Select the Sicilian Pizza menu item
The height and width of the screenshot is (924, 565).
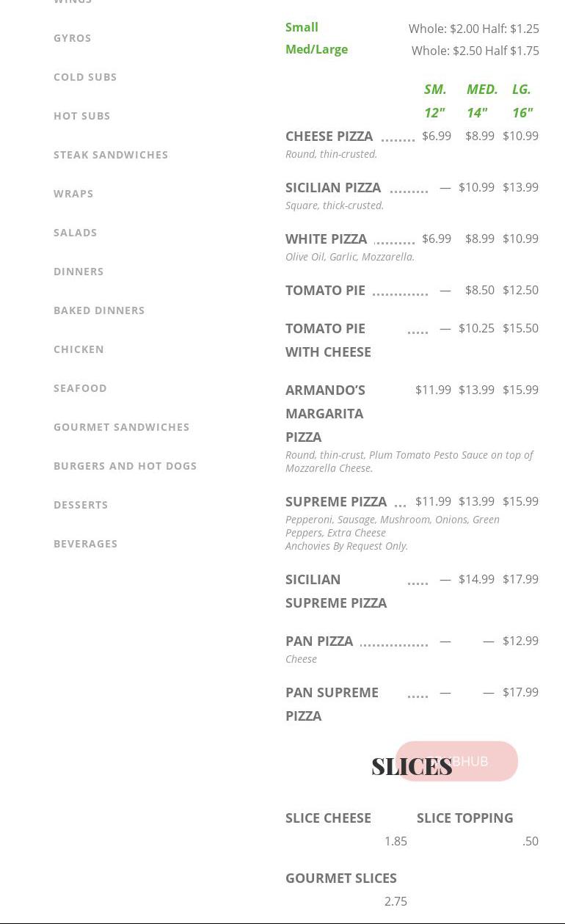(333, 188)
